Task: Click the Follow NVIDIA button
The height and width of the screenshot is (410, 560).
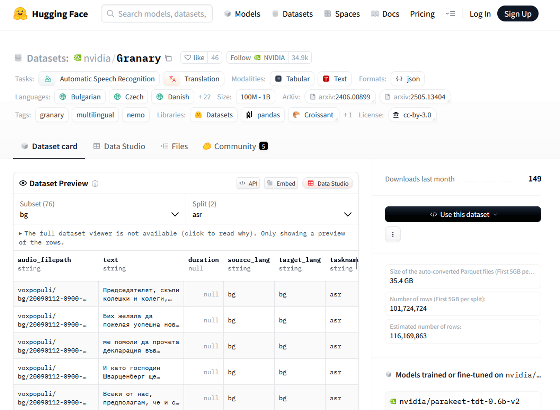Action: [x=257, y=58]
